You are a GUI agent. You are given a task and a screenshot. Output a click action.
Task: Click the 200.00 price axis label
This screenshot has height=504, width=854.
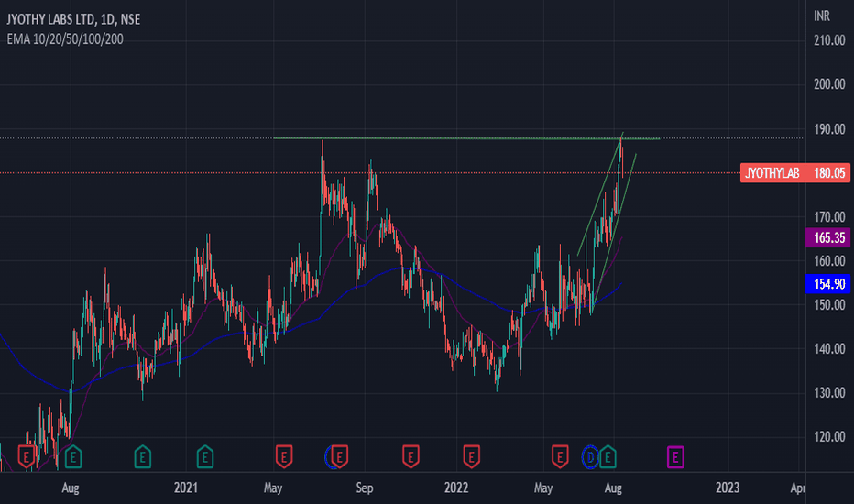tap(829, 84)
